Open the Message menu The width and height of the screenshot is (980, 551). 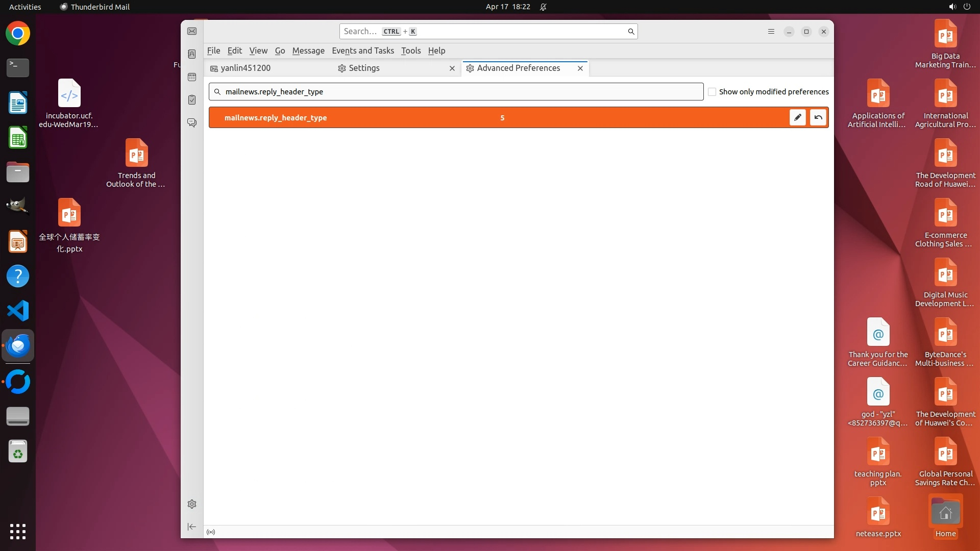tap(308, 51)
